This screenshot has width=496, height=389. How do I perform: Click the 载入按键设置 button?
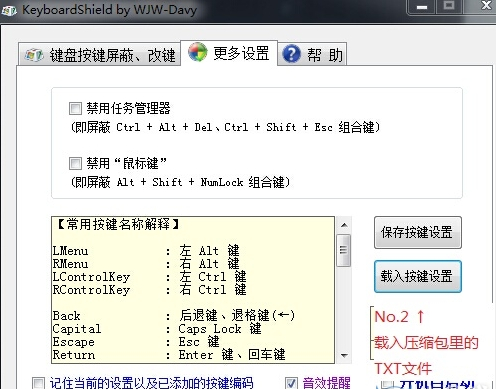418,276
